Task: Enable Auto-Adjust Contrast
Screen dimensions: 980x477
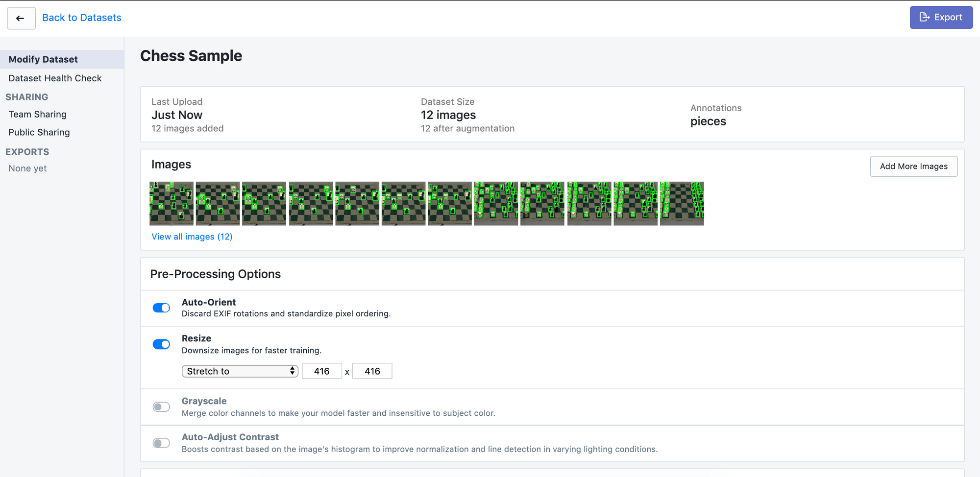Action: pyautogui.click(x=161, y=443)
